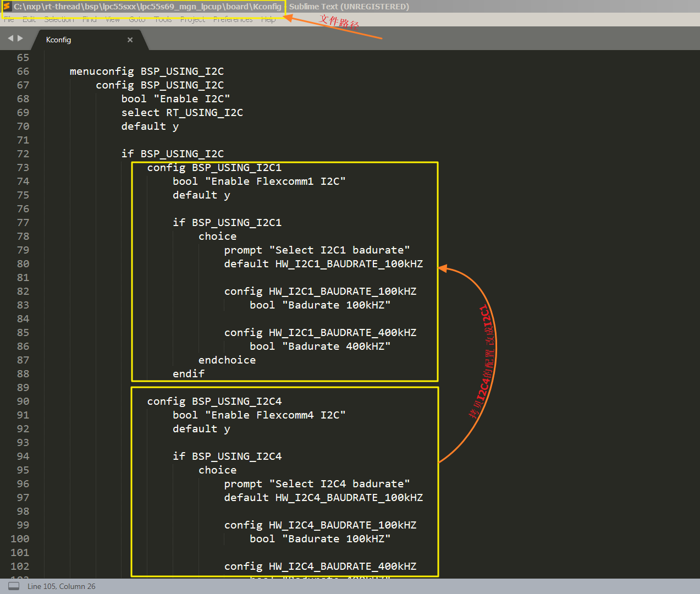Image resolution: width=700 pixels, height=594 pixels.
Task: Open the Find menu
Action: [x=89, y=19]
